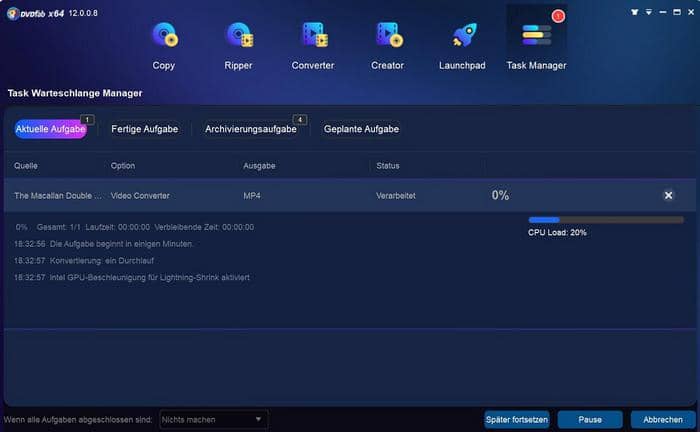Click the Ausgabe column header
The image size is (700, 432).
pos(259,166)
